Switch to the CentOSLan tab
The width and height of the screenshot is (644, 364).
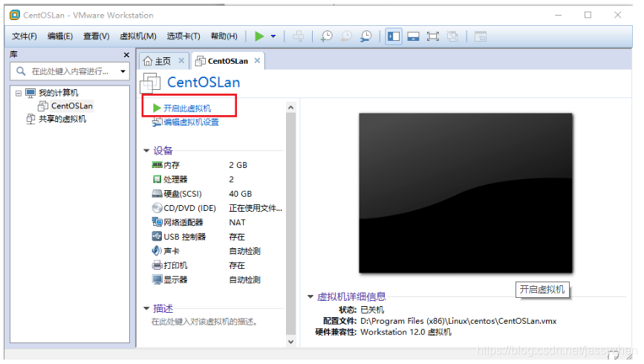point(227,61)
